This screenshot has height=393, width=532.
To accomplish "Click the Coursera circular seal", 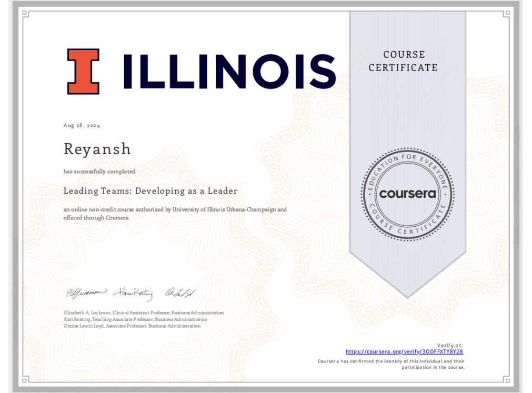I will pyautogui.click(x=407, y=194).
